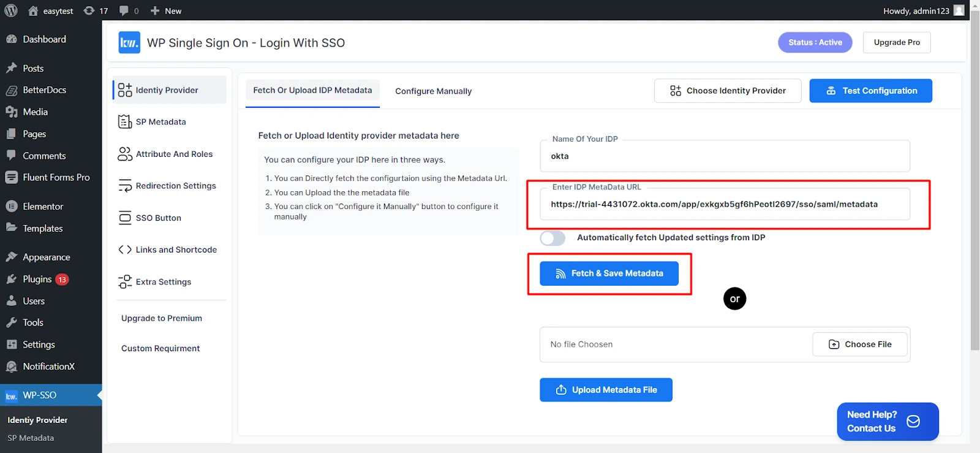This screenshot has width=980, height=453.
Task: Open Extra Settings section icon
Action: coord(125,281)
